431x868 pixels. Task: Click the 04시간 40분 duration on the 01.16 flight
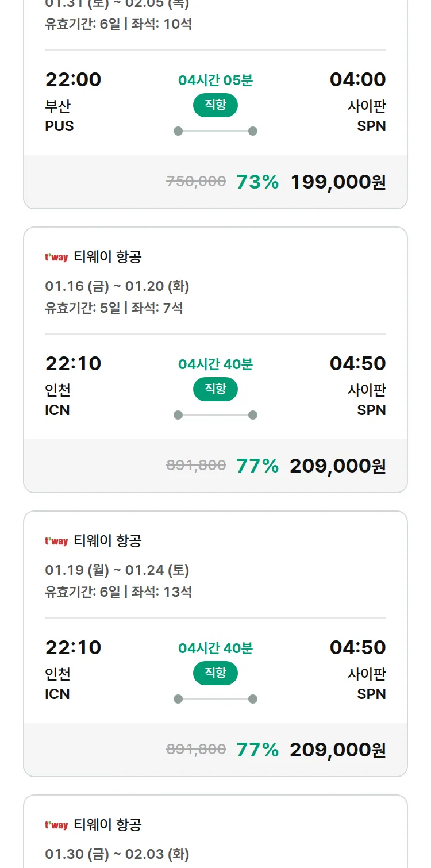215,363
